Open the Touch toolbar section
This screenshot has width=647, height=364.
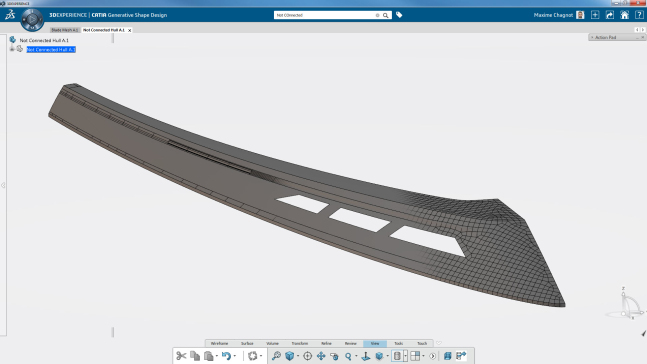[x=422, y=343]
